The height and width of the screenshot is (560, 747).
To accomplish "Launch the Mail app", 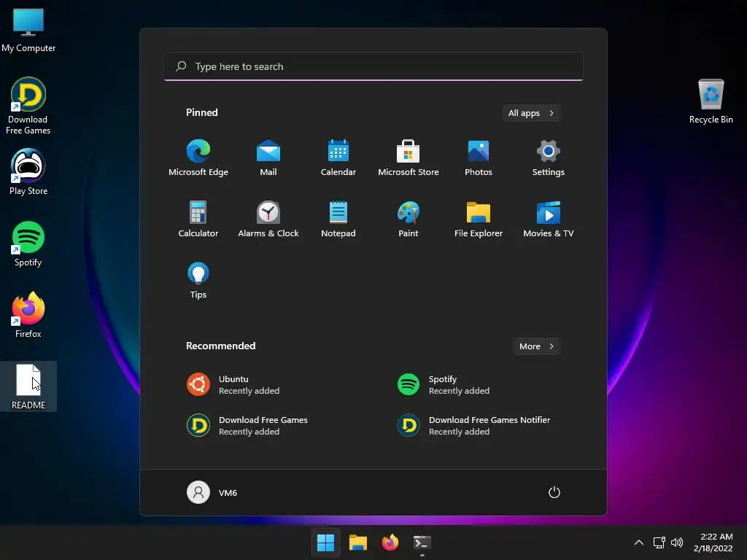I will (x=268, y=158).
